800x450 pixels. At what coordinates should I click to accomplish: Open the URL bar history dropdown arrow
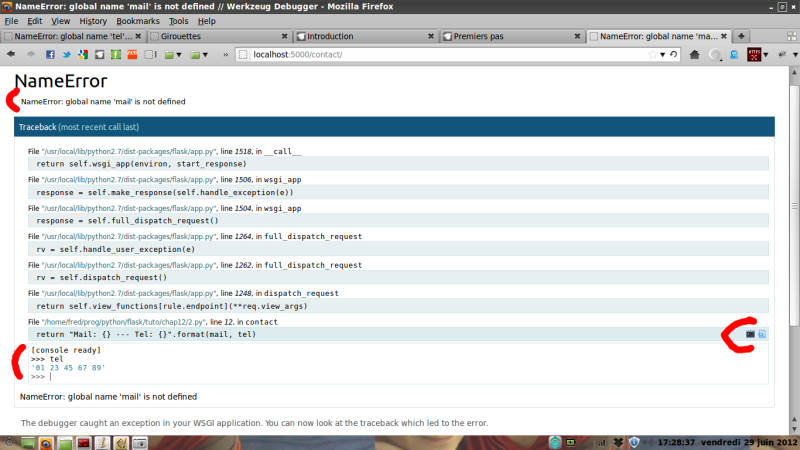click(662, 54)
